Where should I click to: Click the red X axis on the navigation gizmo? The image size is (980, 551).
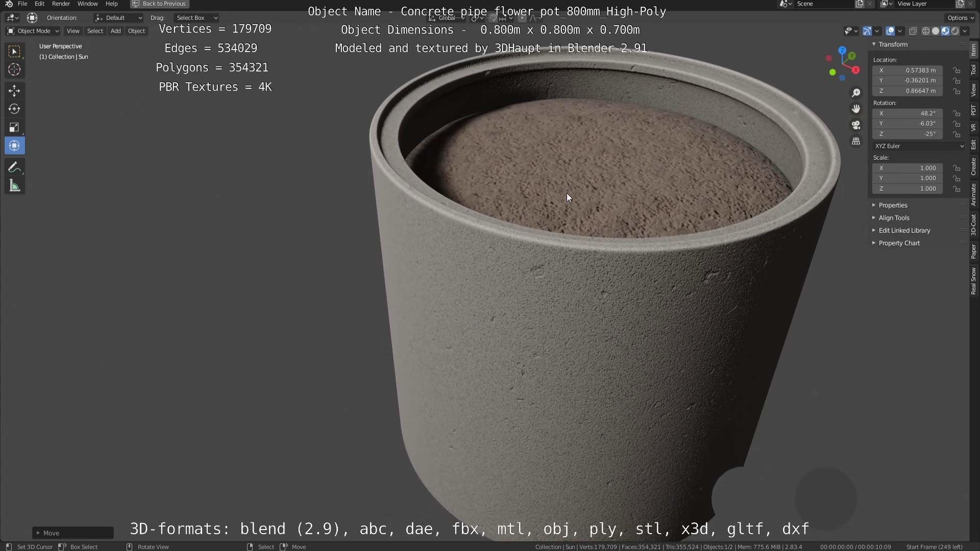click(855, 70)
